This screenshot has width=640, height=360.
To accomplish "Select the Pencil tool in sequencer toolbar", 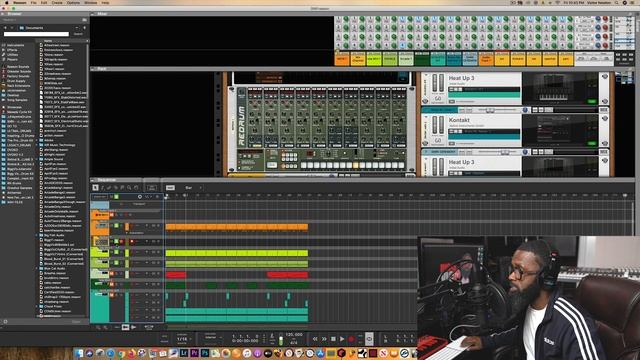I will (102, 188).
